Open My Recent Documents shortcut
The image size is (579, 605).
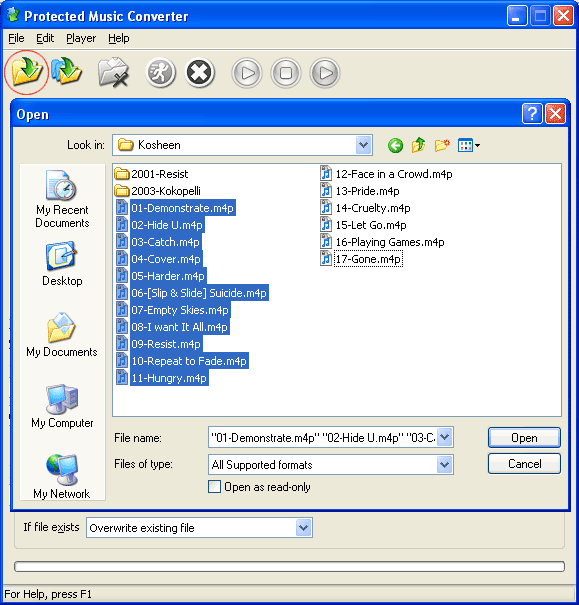click(62, 199)
